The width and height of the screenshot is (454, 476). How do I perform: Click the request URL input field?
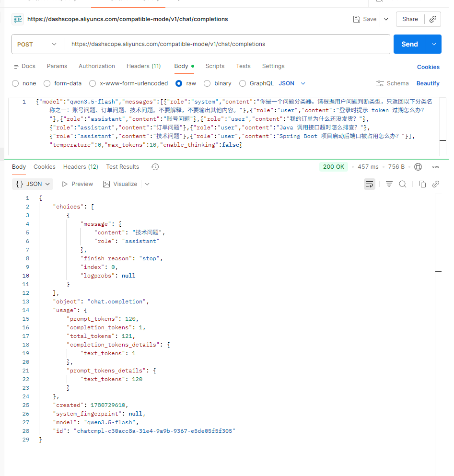tap(227, 44)
